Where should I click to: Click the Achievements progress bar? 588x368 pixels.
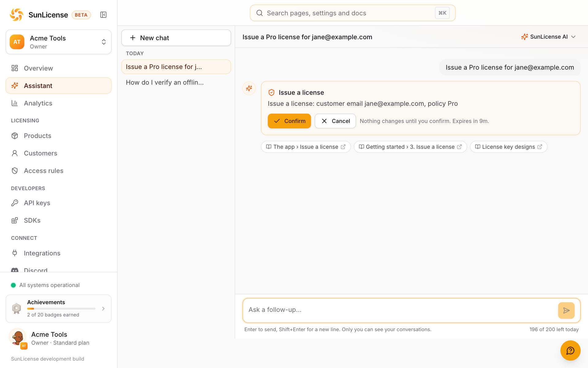tap(61, 309)
